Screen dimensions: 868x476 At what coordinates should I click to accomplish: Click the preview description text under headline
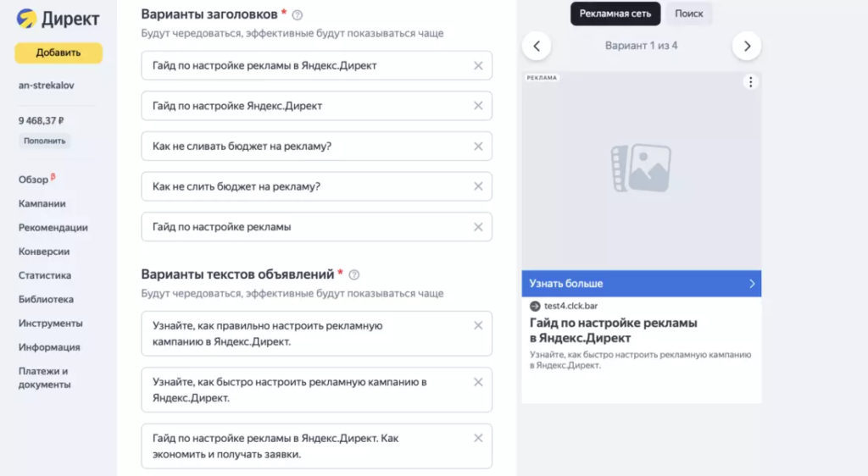coord(641,360)
